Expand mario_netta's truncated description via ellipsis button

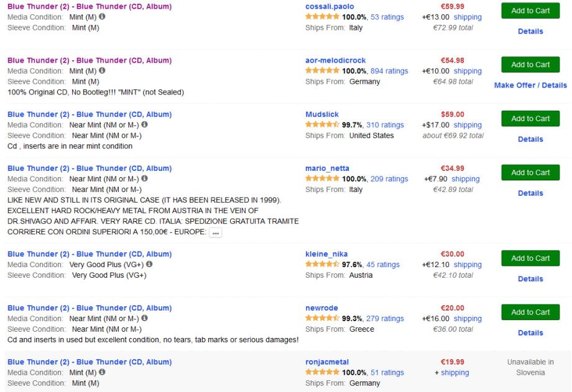[x=216, y=233]
